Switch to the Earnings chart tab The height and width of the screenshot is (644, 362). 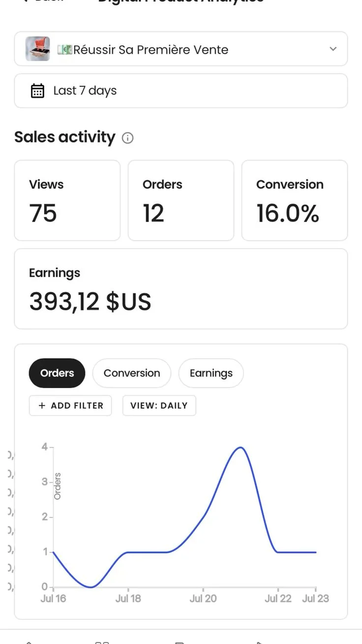click(211, 373)
